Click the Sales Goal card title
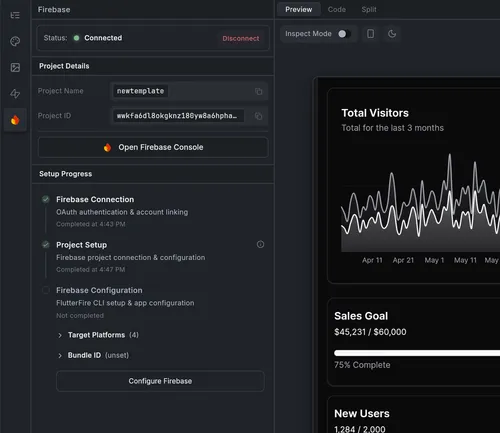This screenshot has width=500, height=433. 361,316
